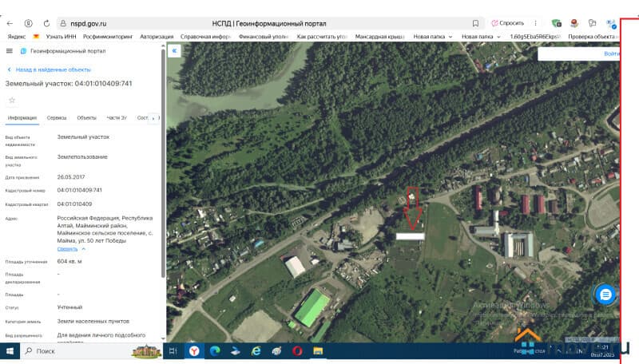Switch to Сервисы tab

[57, 118]
